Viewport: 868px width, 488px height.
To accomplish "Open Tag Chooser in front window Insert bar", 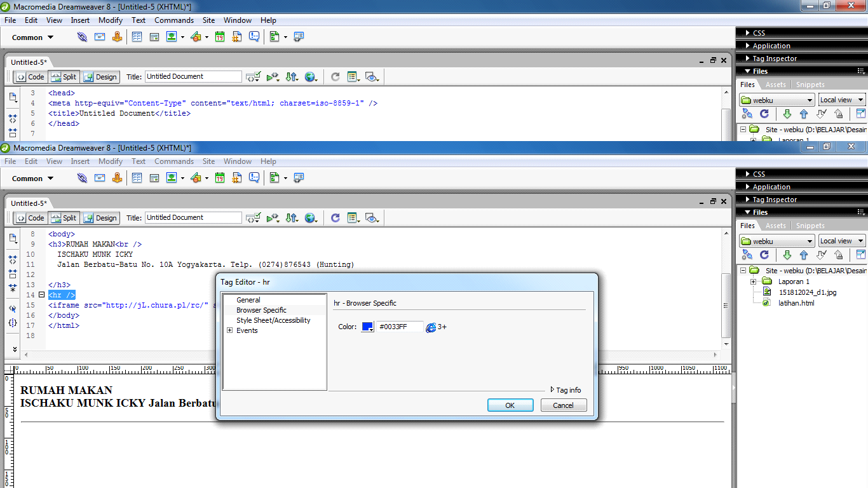I will click(299, 179).
